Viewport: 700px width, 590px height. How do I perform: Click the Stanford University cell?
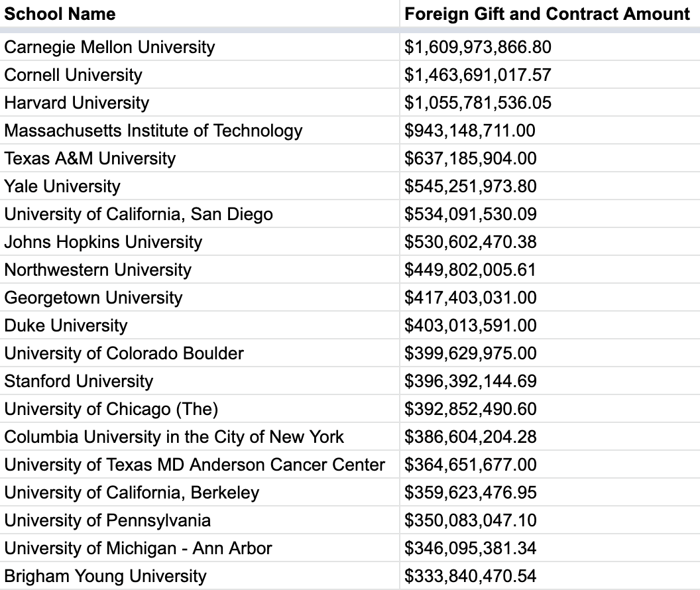tap(78, 381)
